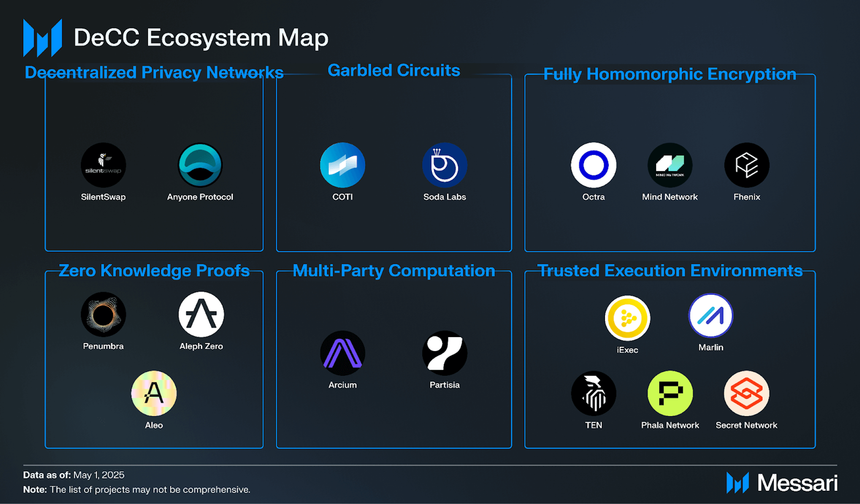
Task: Click the Octra ring logo
Action: 593,165
